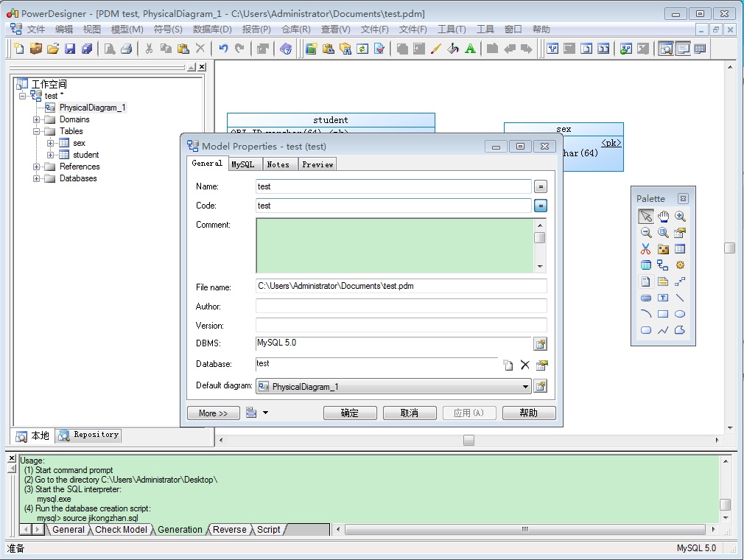Open the Default diagram dropdown
Image resolution: width=744 pixels, height=560 pixels.
click(x=525, y=387)
